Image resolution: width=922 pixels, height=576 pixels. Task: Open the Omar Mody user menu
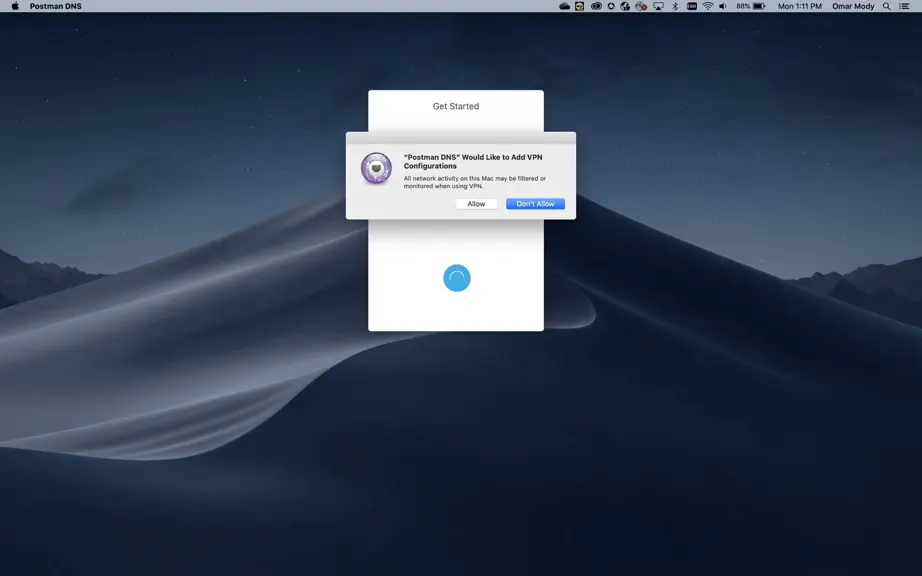(853, 6)
